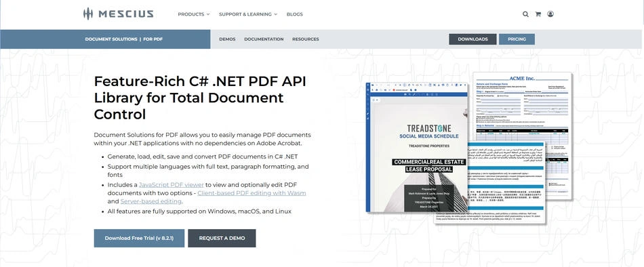
Task: Follow Client-based PDF editing with Wasm link
Action: (x=251, y=193)
